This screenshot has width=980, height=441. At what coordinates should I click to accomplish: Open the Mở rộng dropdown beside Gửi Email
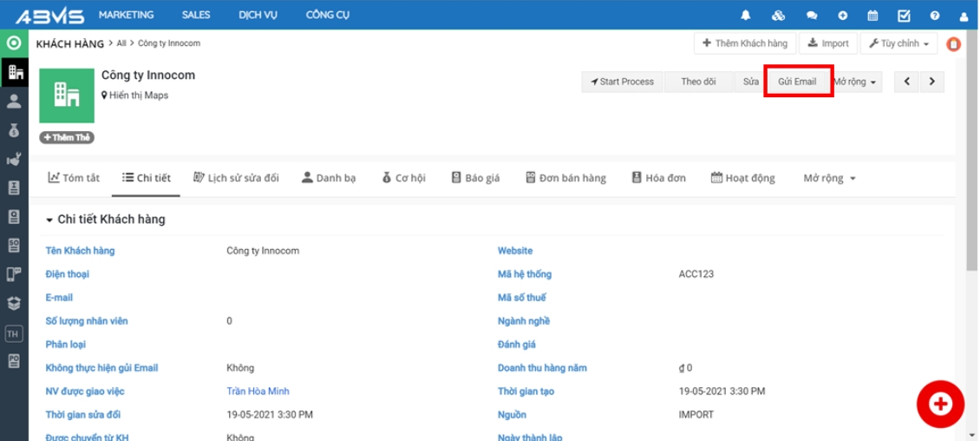click(855, 82)
